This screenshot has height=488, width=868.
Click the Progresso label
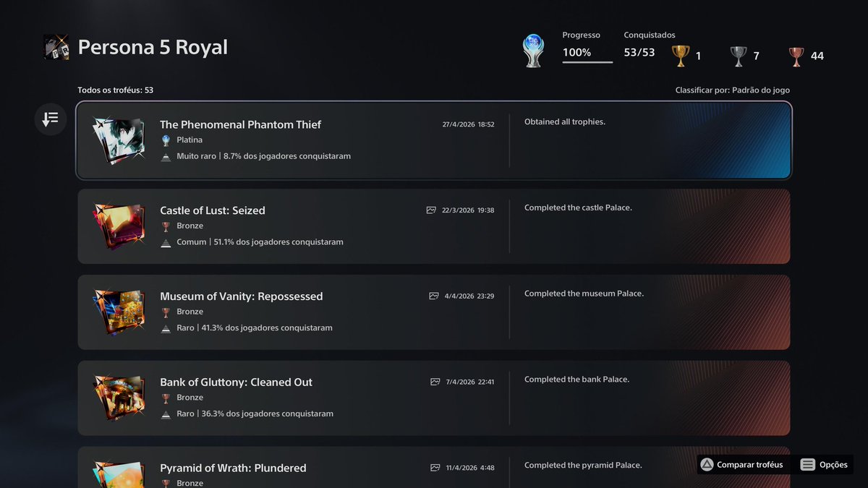coord(582,35)
